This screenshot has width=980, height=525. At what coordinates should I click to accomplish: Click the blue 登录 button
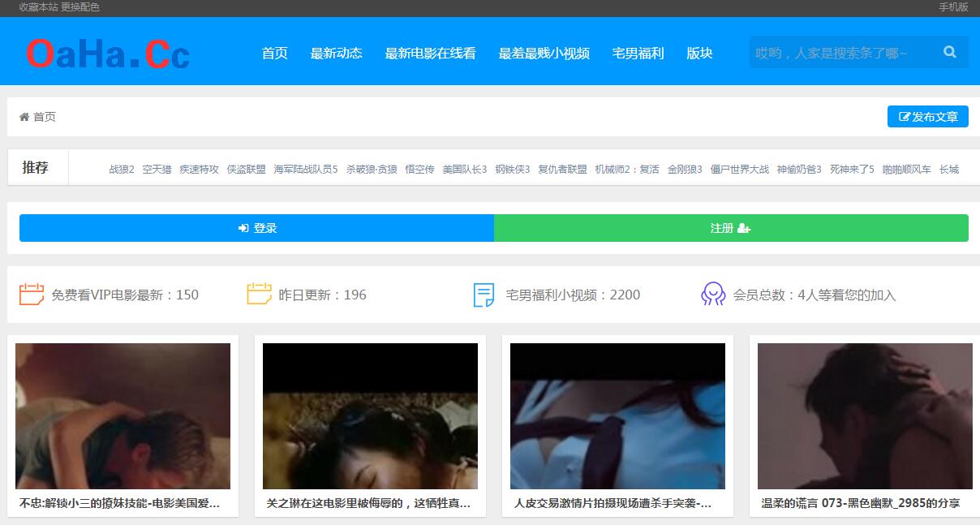point(256,228)
